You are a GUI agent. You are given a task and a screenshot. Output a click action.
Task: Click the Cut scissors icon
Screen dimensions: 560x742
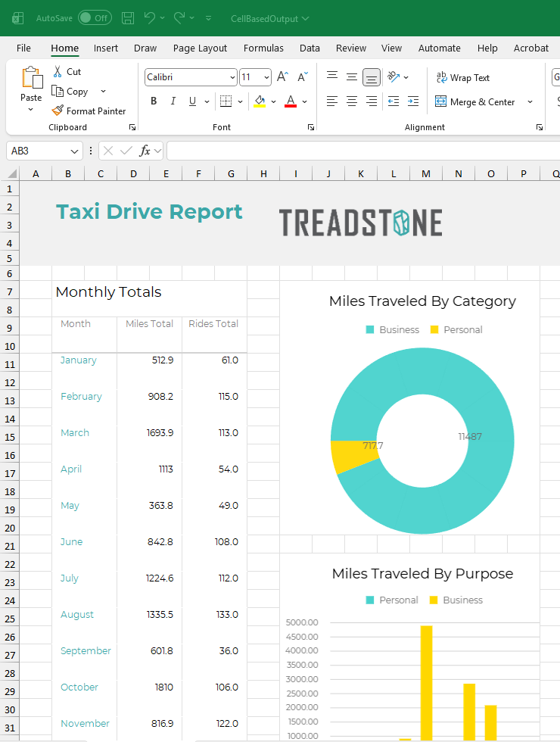click(58, 71)
